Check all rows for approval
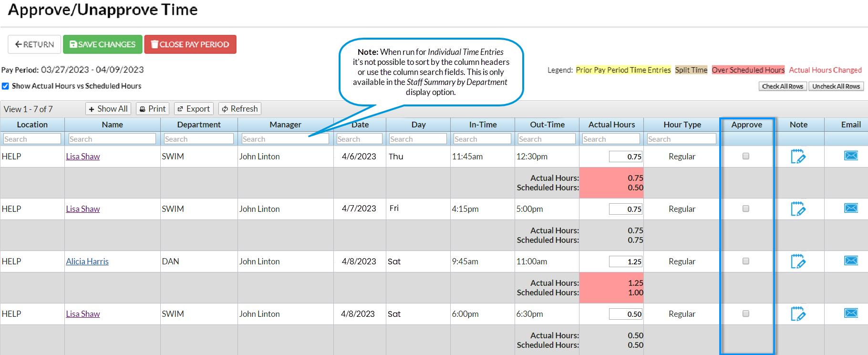The image size is (868, 355). 783,86
